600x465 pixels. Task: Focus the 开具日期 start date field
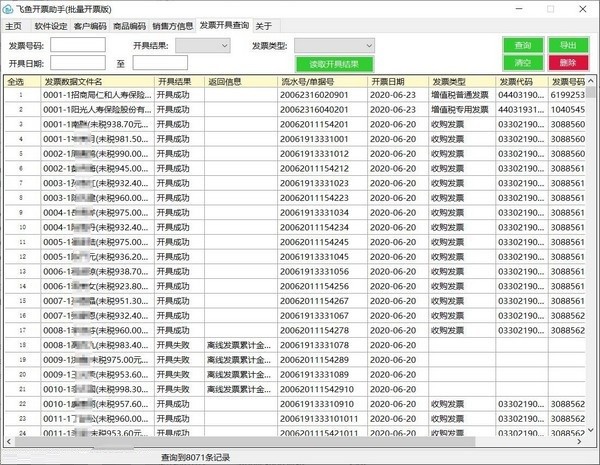78,63
